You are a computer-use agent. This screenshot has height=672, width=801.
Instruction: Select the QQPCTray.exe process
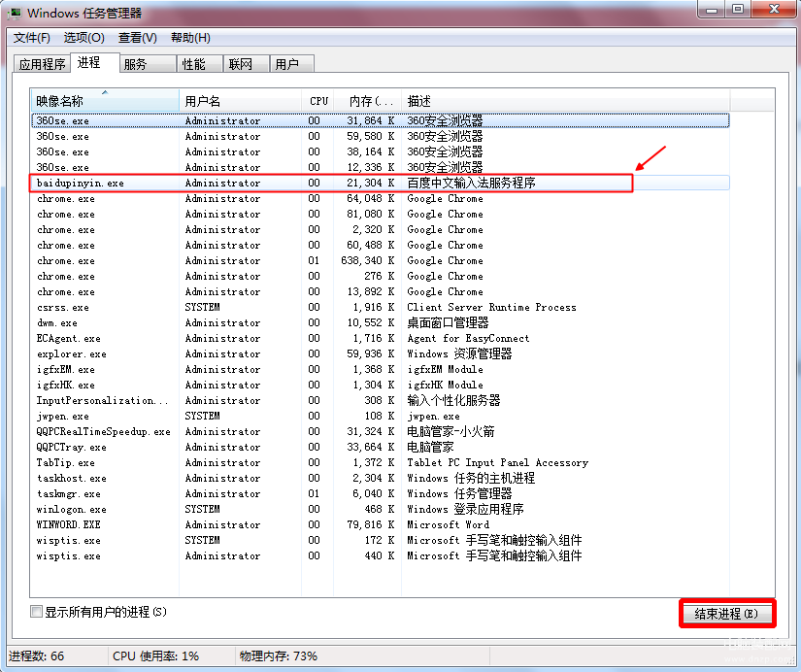click(x=380, y=447)
